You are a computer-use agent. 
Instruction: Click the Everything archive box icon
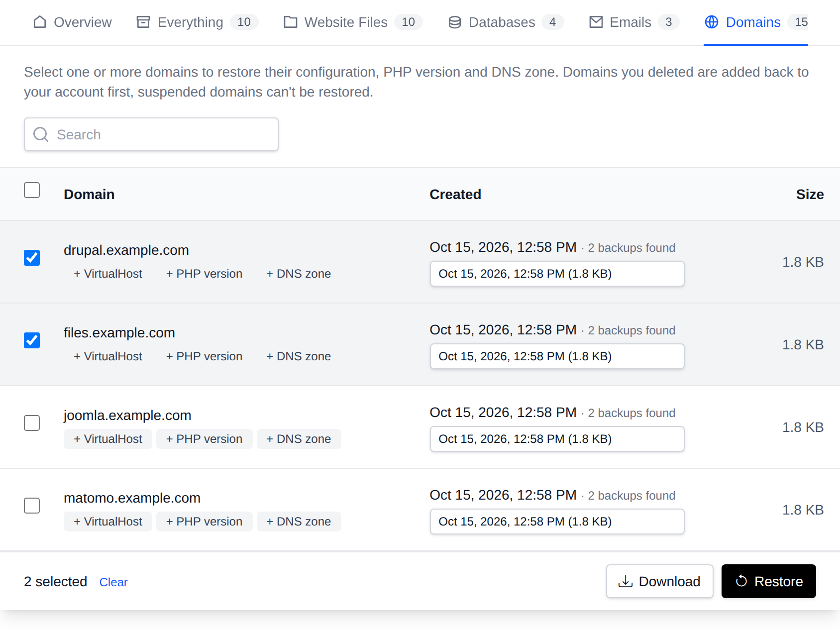click(x=143, y=22)
